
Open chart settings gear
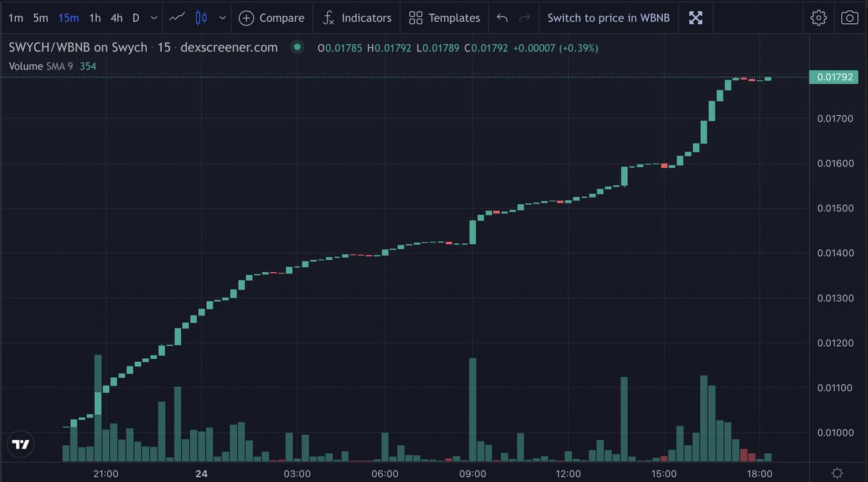click(x=819, y=17)
